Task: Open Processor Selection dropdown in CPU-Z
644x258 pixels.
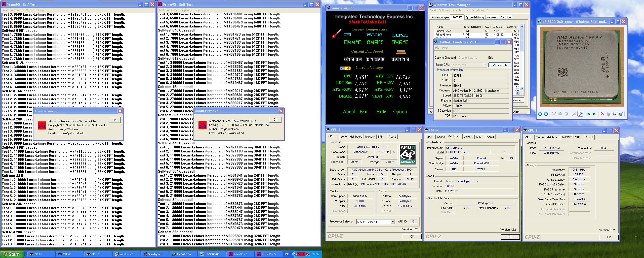Action: coord(392,222)
